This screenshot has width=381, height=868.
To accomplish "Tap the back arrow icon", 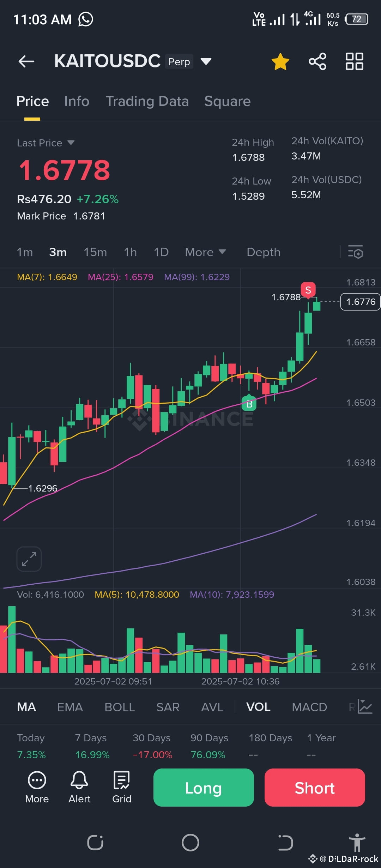I will (x=26, y=61).
